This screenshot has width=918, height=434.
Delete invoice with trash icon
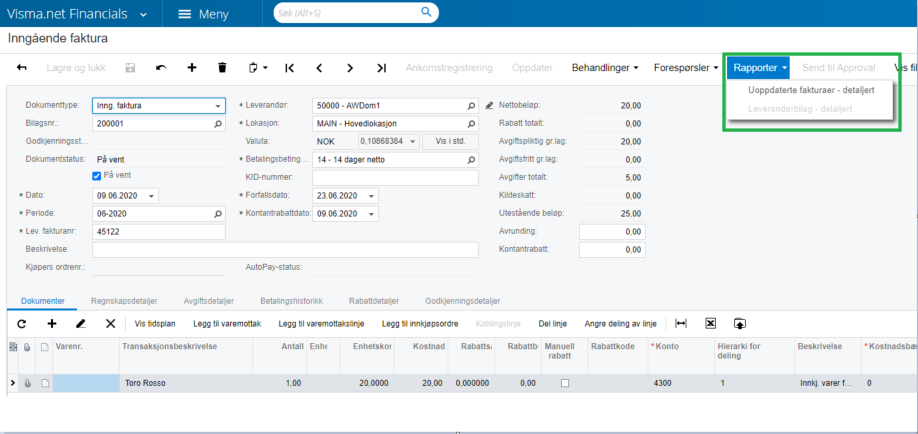[x=222, y=68]
